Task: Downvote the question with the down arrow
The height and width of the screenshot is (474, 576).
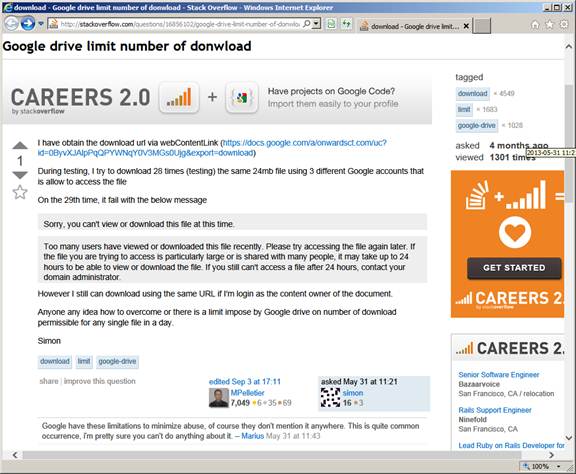Action: tap(20, 175)
